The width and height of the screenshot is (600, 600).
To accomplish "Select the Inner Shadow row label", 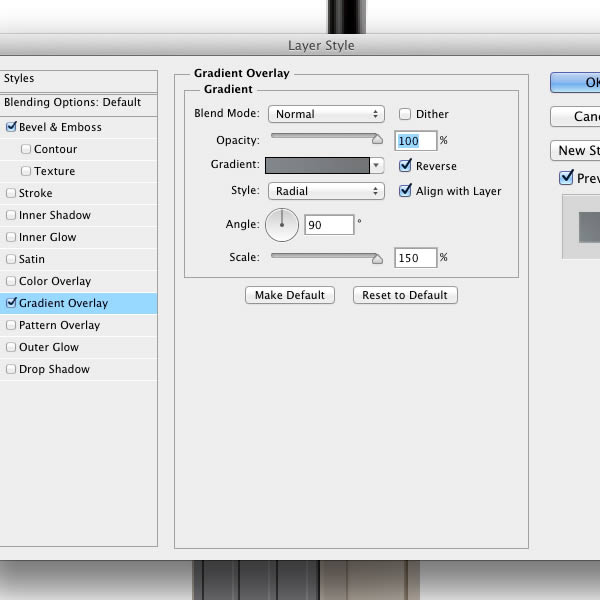I will pos(55,215).
